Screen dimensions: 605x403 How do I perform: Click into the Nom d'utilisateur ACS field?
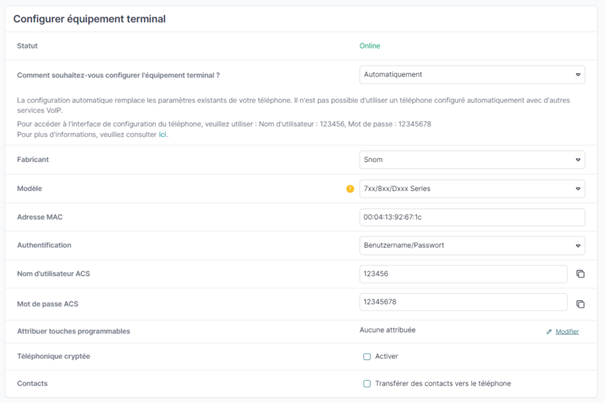[463, 274]
